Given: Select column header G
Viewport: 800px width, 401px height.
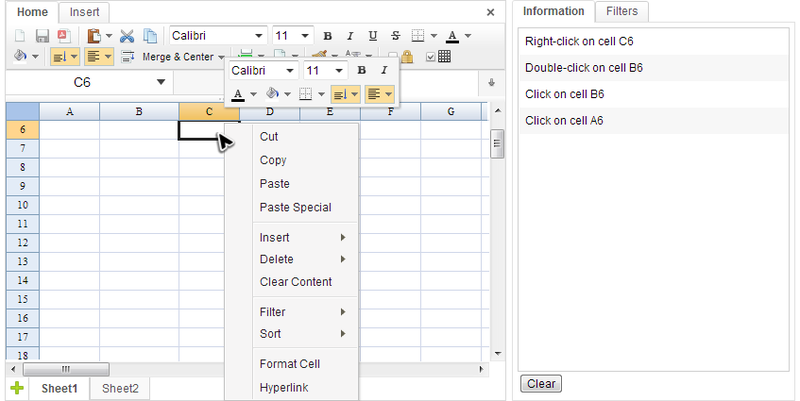Looking at the screenshot, I should (x=451, y=111).
